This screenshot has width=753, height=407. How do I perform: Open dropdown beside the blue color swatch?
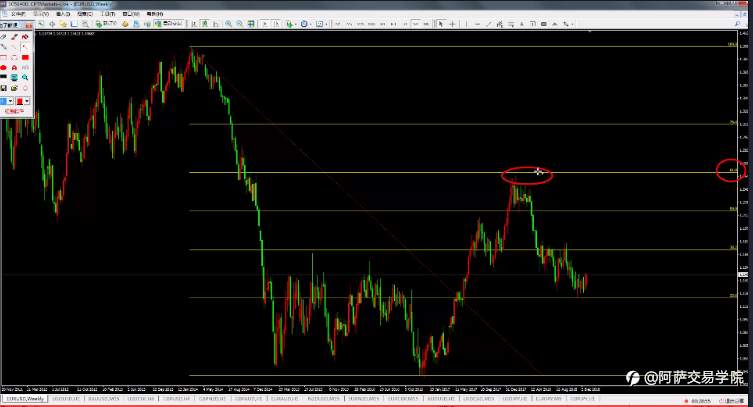click(x=11, y=101)
